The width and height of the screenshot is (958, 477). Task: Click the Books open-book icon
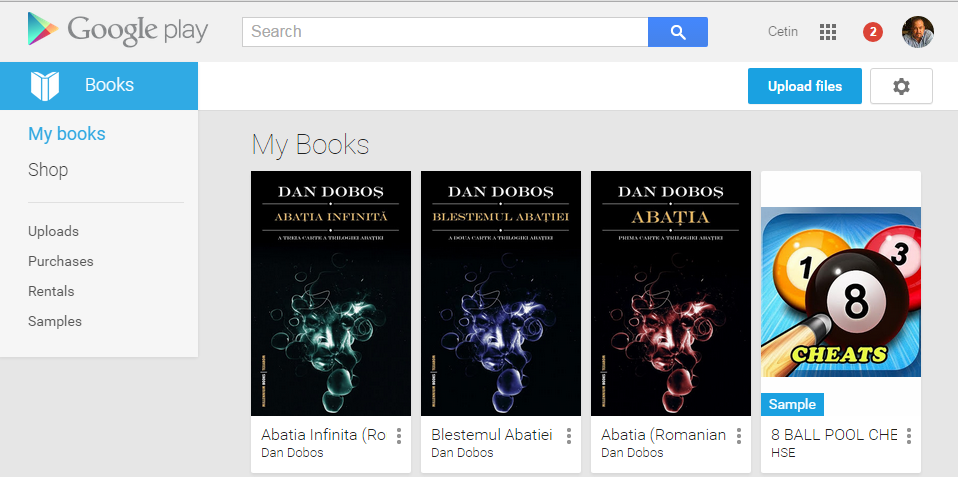tap(45, 86)
